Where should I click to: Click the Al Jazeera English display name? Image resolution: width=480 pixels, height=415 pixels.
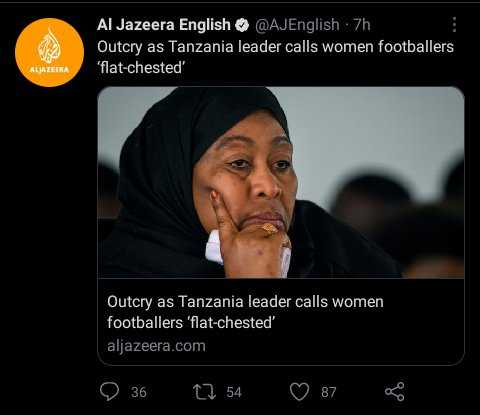[x=164, y=25]
